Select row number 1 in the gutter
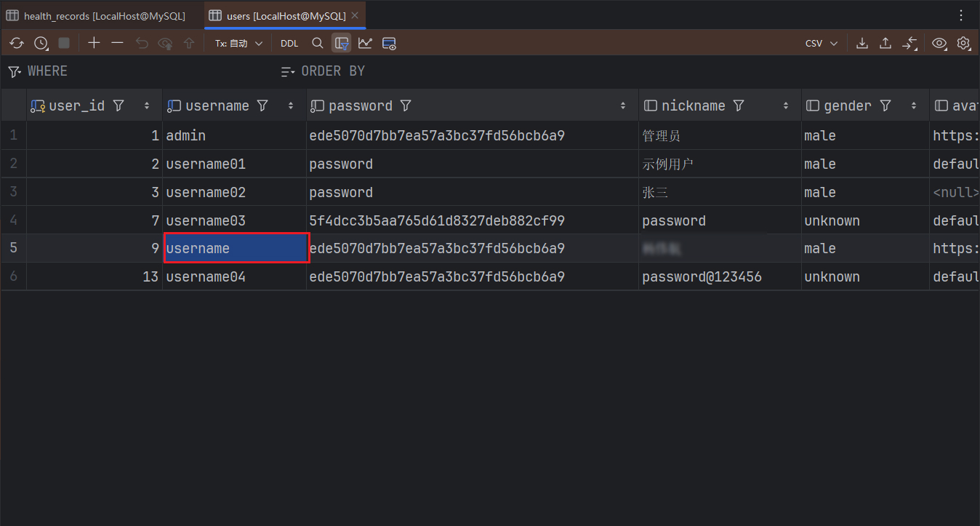 (x=14, y=135)
